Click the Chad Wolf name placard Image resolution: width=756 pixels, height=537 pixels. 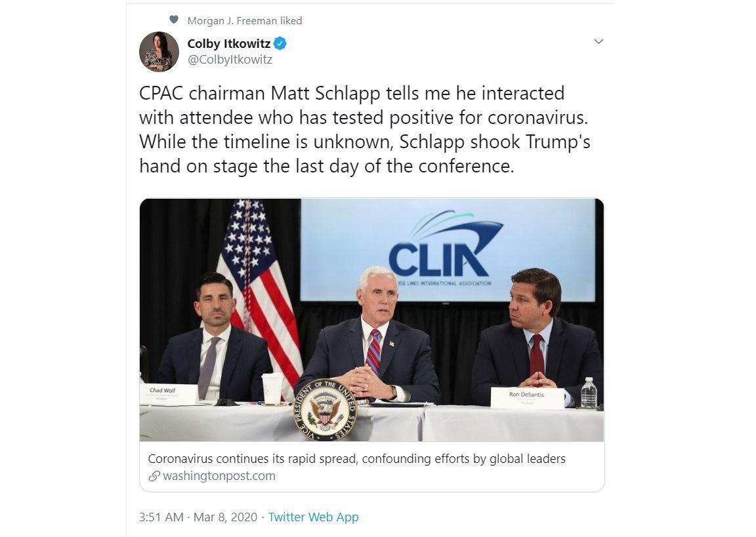(169, 394)
